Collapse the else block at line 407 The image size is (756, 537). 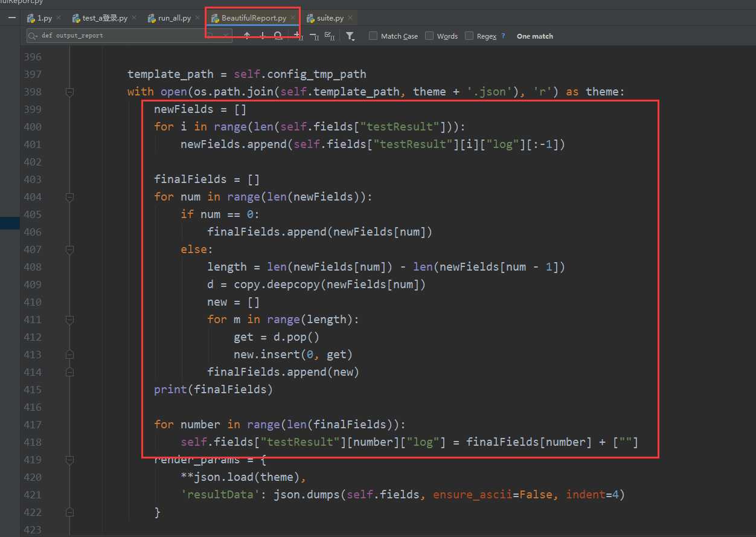(x=69, y=249)
